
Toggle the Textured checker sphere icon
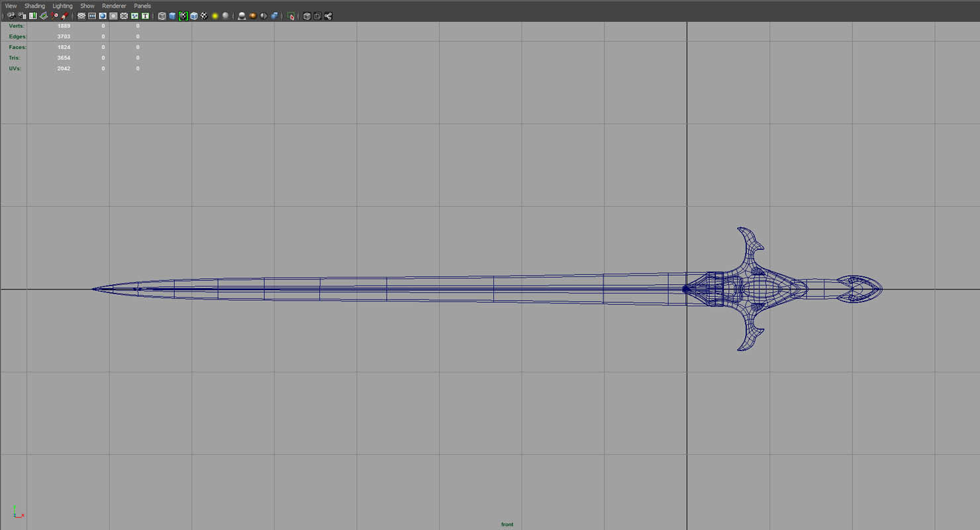click(x=205, y=16)
